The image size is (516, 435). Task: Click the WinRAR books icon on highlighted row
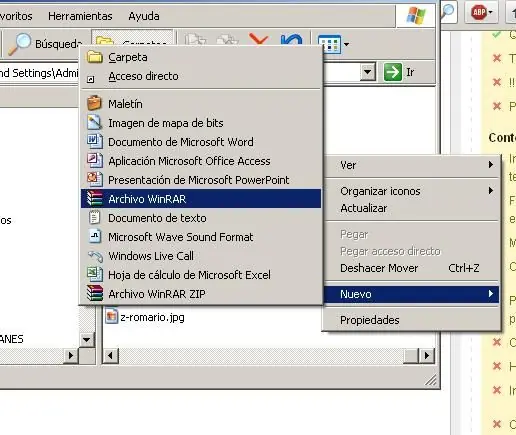coord(95,198)
